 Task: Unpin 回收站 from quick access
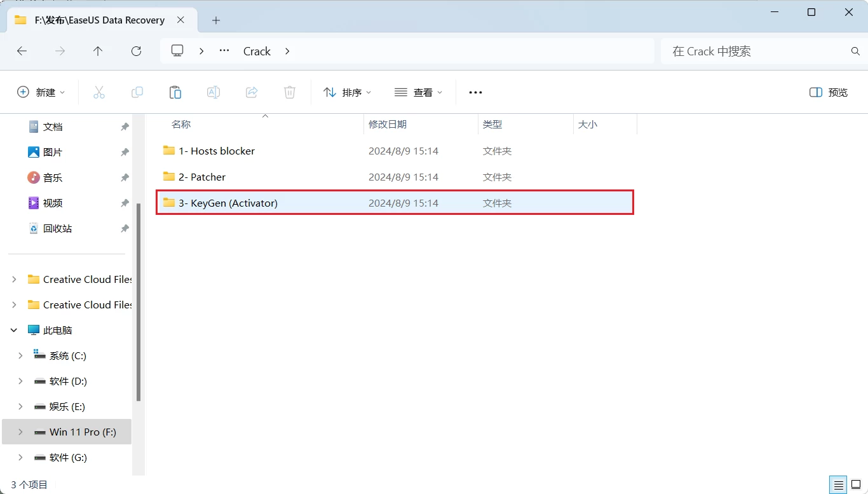[x=125, y=228]
